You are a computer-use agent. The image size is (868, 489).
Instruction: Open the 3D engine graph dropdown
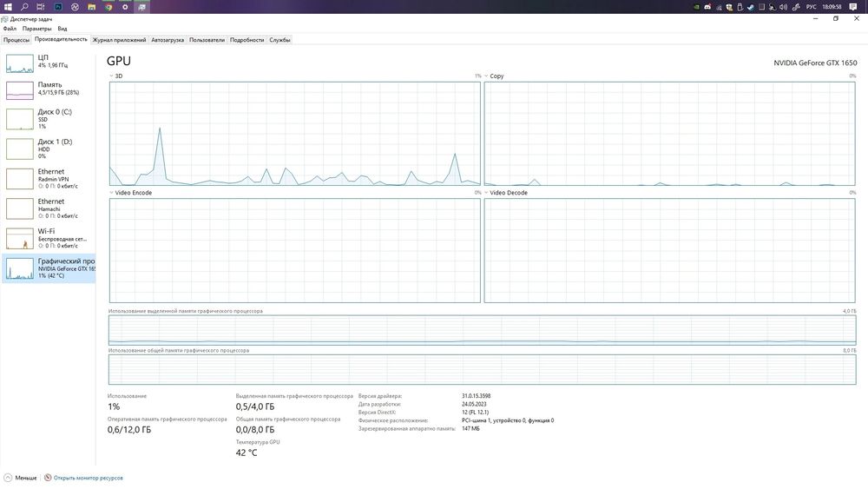click(x=116, y=76)
